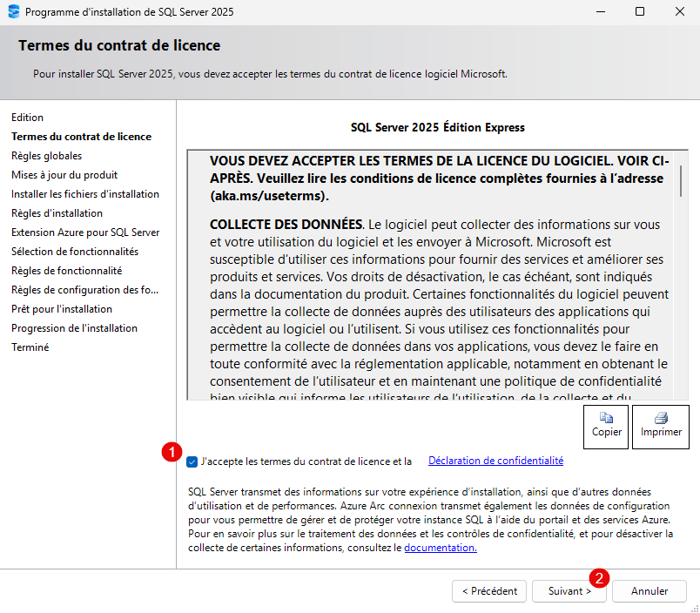The width and height of the screenshot is (700, 613).
Task: Select the Règles globales step
Action: [x=46, y=156]
